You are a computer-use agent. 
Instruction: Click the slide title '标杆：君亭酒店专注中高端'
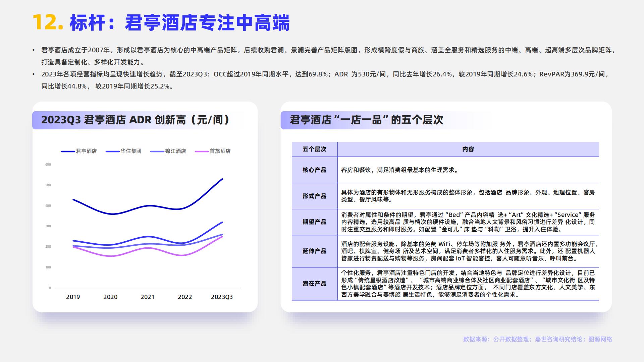pos(179,23)
